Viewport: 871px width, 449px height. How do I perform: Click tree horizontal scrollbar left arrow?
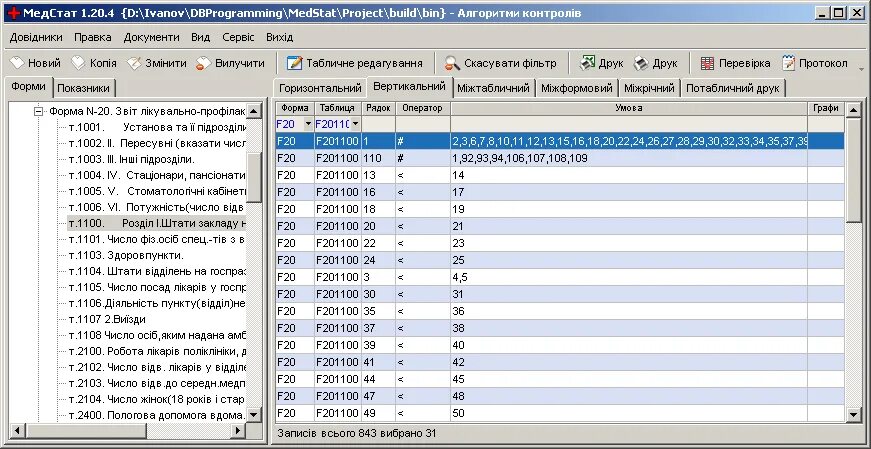pyautogui.click(x=17, y=430)
